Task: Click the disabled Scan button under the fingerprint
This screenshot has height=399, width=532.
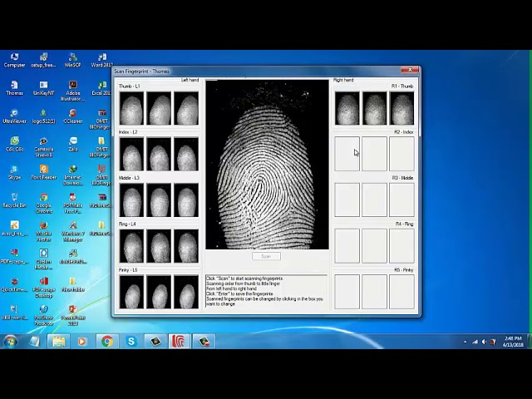Action: pyautogui.click(x=266, y=256)
